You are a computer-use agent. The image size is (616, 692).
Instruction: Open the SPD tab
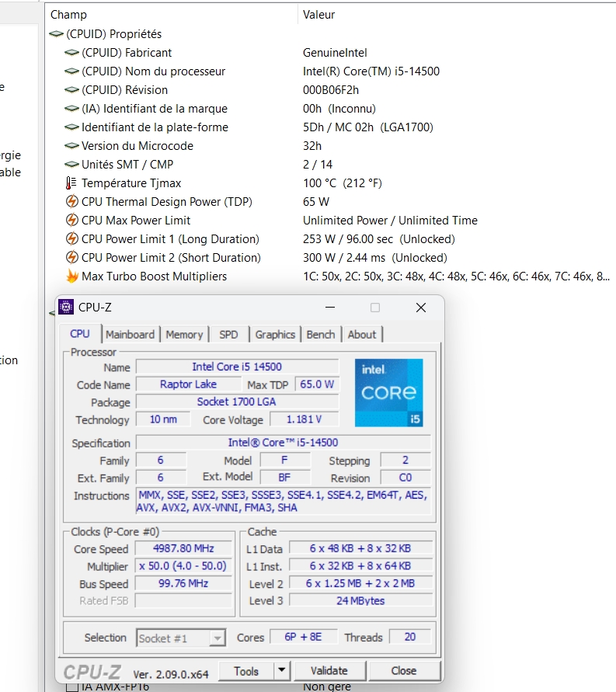(x=228, y=335)
